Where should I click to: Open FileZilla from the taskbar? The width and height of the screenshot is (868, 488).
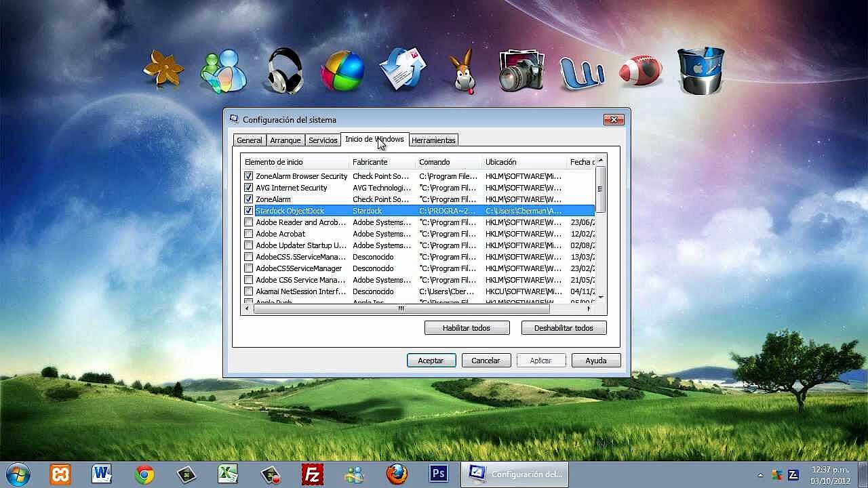point(313,474)
